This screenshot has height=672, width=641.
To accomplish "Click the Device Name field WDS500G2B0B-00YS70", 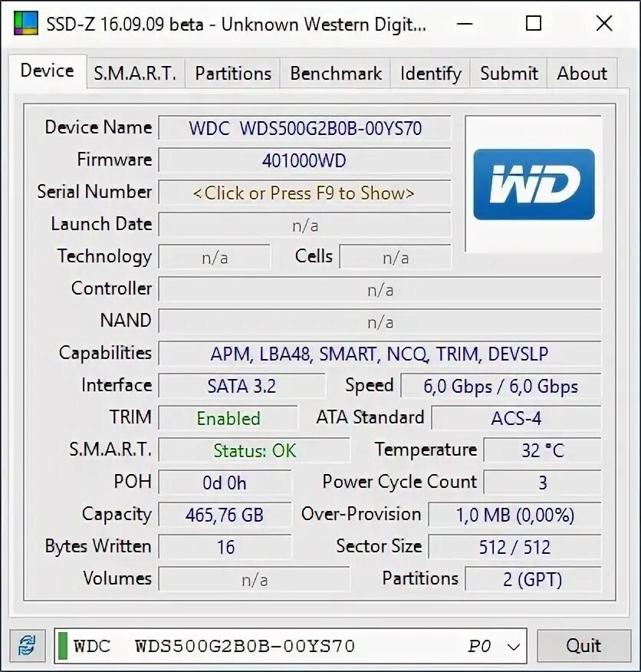I will [304, 128].
